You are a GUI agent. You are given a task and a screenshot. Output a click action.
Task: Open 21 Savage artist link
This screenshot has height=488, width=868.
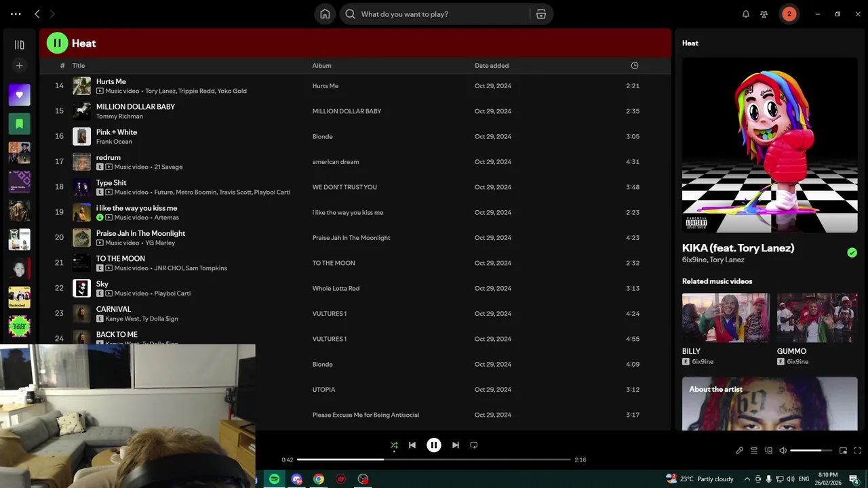click(168, 167)
